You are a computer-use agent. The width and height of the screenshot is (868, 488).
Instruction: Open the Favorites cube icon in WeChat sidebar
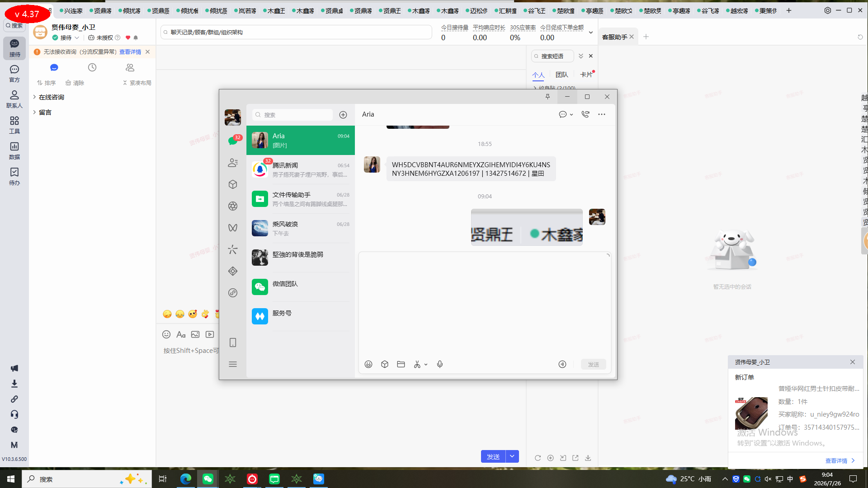point(233,184)
